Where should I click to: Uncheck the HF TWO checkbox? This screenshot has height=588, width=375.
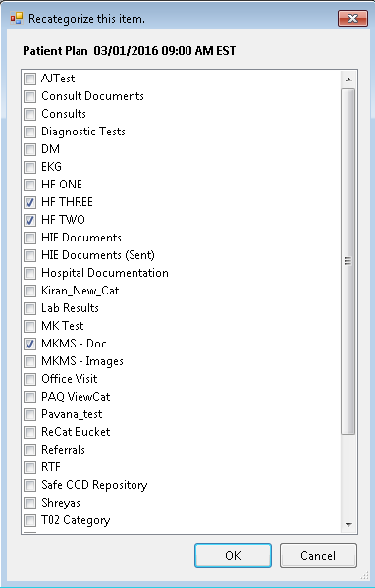pos(30,220)
